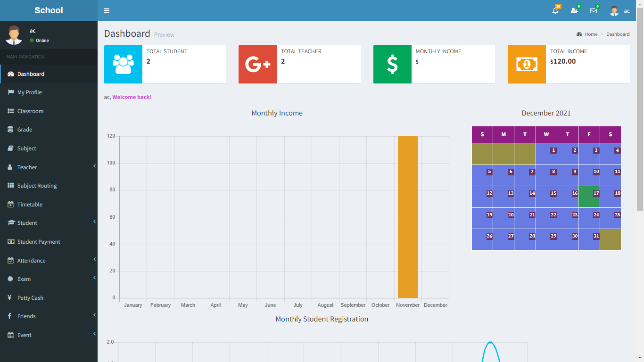This screenshot has width=644, height=362.
Task: Open the notifications bell icon
Action: (555, 10)
